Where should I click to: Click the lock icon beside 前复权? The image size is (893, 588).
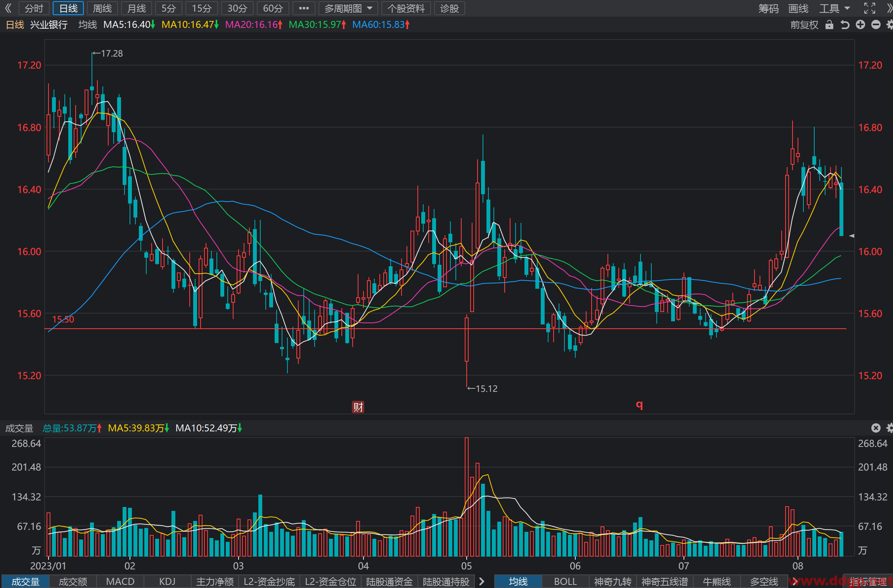[x=829, y=25]
